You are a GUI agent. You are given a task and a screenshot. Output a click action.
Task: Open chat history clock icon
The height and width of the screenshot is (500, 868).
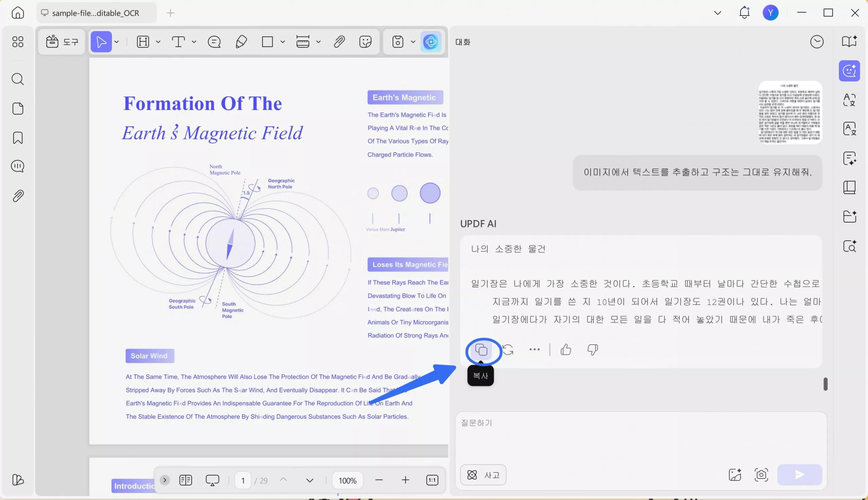816,42
